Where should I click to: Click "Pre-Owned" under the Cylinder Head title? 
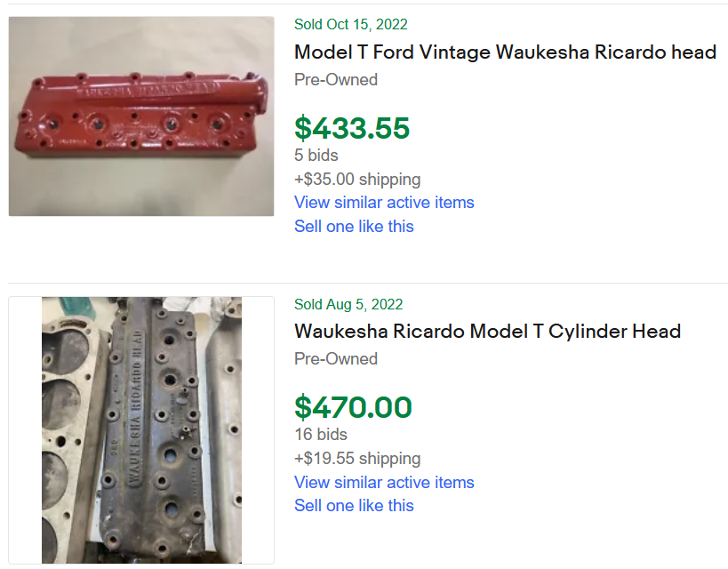[x=336, y=359]
